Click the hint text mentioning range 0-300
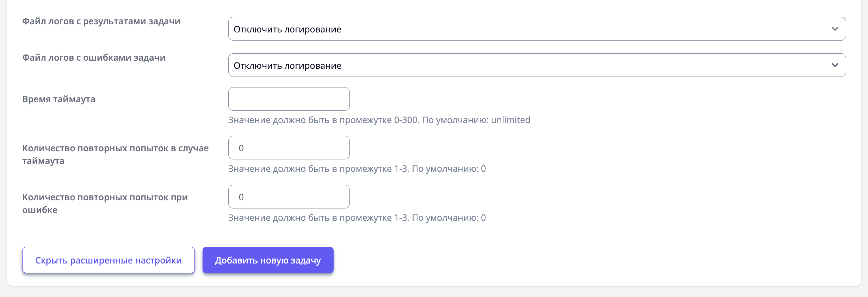The height and width of the screenshot is (297, 868). tap(379, 120)
